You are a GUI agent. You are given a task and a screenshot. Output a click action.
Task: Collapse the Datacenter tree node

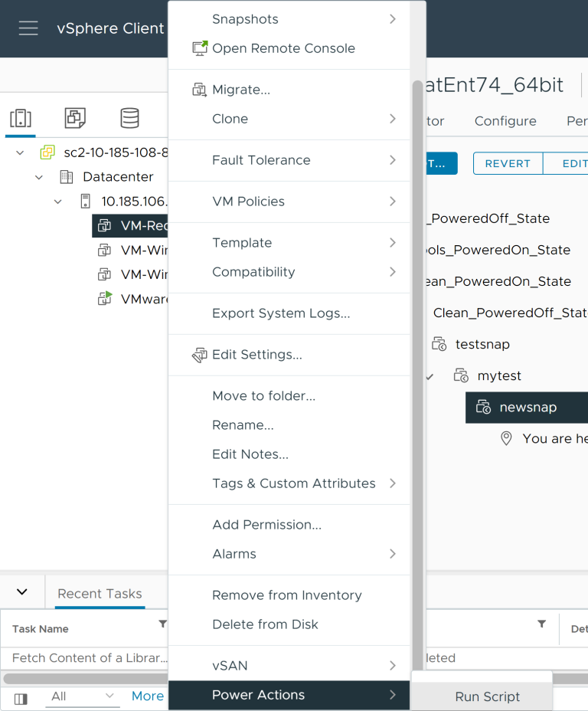click(x=39, y=177)
